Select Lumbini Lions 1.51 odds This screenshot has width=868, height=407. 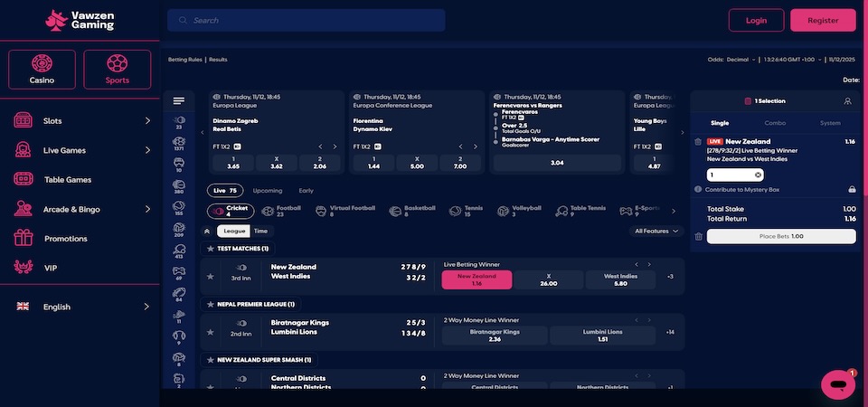click(602, 336)
